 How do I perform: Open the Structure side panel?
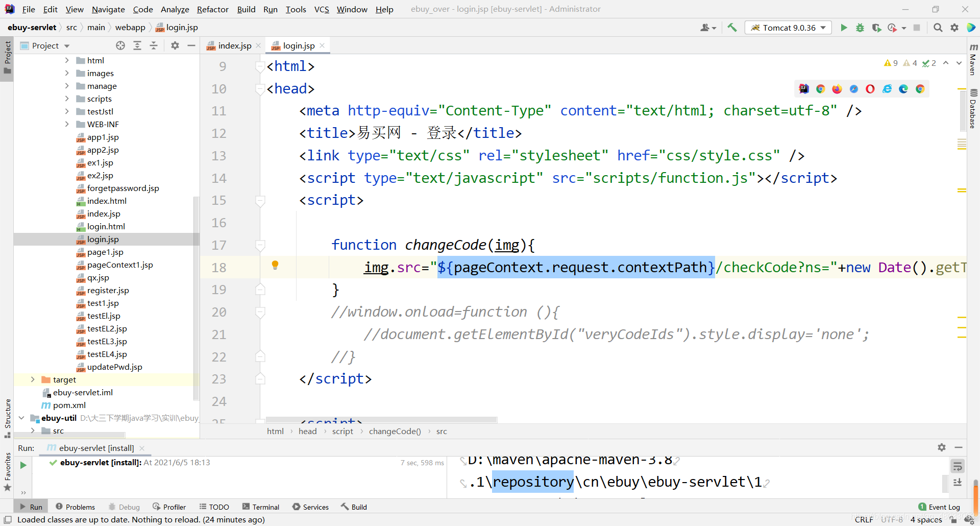coord(7,418)
